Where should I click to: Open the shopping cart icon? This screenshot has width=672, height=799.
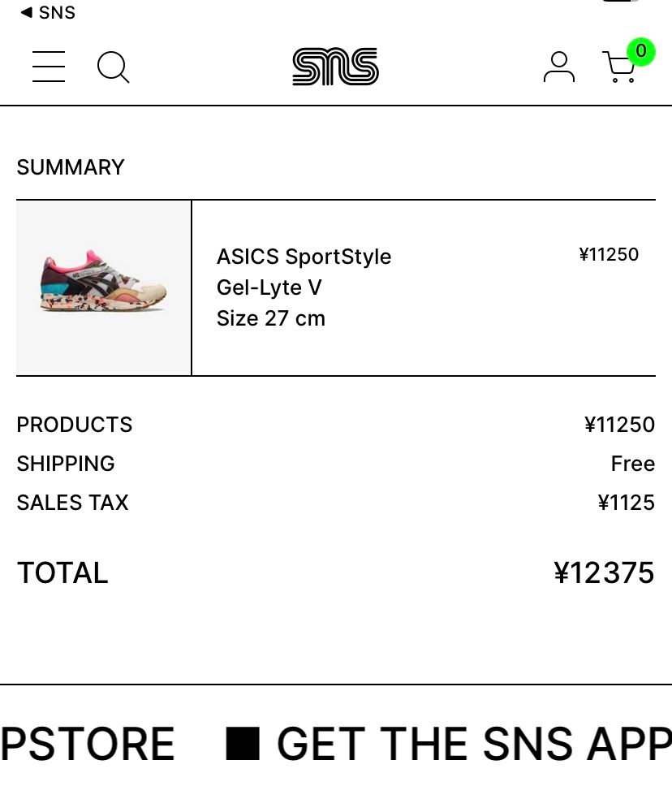618,67
